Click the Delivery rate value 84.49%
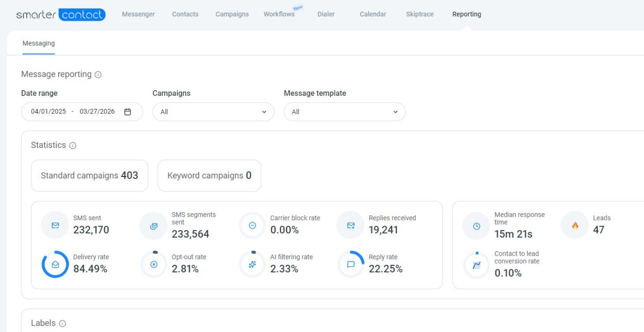The image size is (644, 332). click(90, 269)
